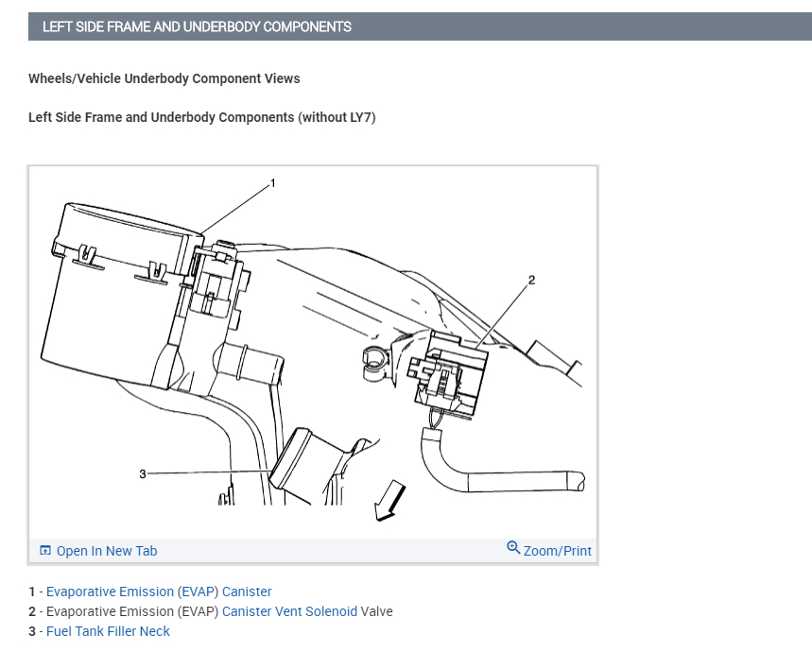The width and height of the screenshot is (812, 669).
Task: Open the Zoom/Print text link
Action: click(x=557, y=551)
